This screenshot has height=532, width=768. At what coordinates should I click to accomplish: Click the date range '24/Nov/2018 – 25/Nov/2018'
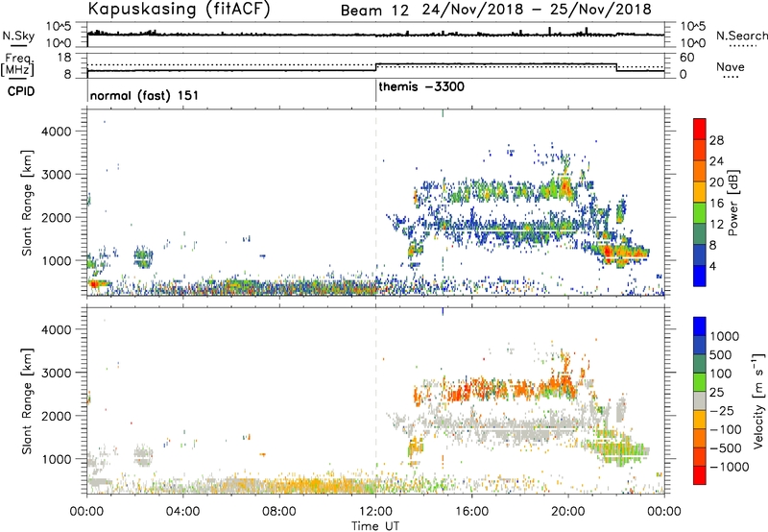pyautogui.click(x=537, y=10)
